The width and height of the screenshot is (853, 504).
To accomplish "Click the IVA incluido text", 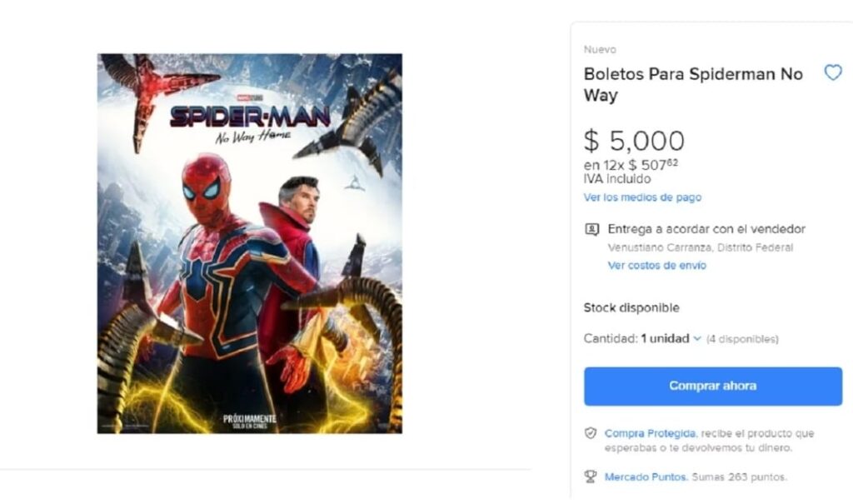I will [x=617, y=179].
